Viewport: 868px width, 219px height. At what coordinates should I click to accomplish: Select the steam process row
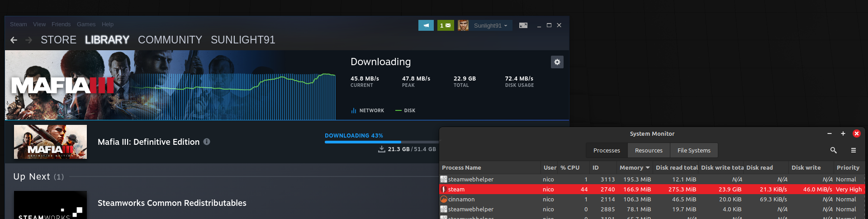[652, 190]
